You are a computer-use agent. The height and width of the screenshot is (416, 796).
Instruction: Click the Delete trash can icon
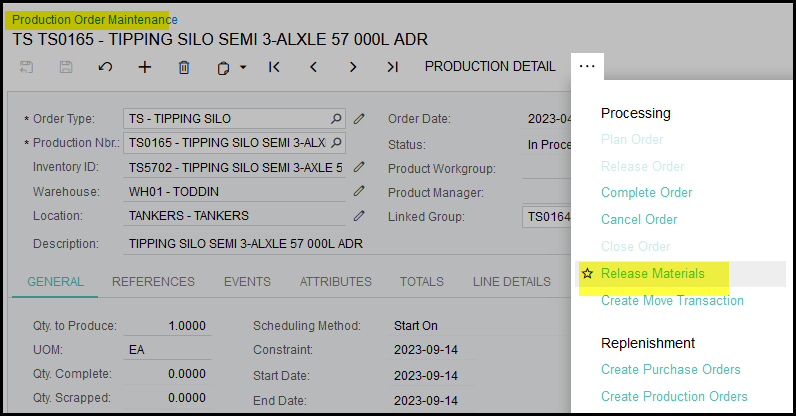[x=184, y=67]
